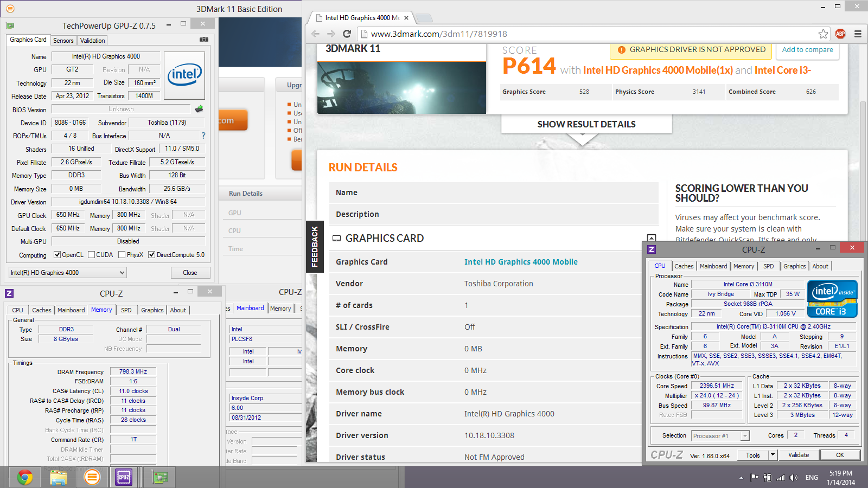The width and height of the screenshot is (868, 488).
Task: Click the taskbar clock showing 5:19 PM
Action: [x=841, y=478]
